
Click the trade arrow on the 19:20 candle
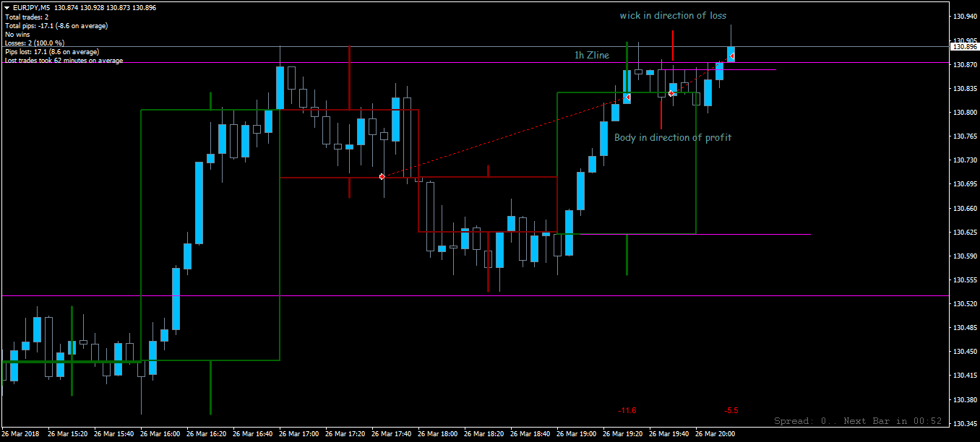point(628,97)
